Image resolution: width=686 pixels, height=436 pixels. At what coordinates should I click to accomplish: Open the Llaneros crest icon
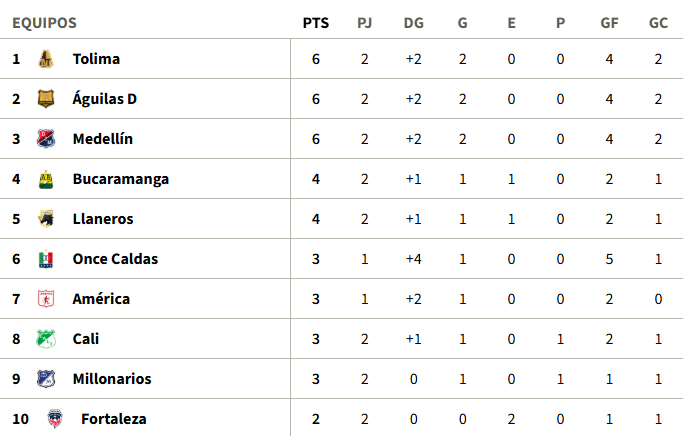(46, 219)
